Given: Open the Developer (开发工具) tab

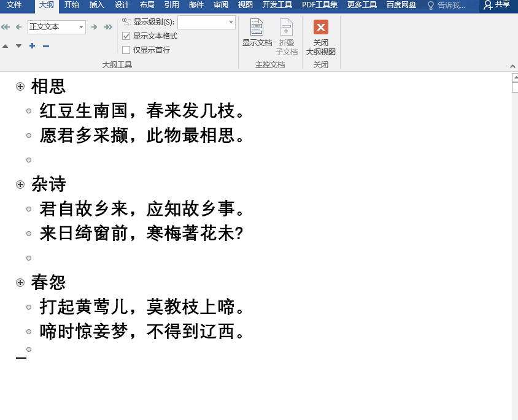Looking at the screenshot, I should [x=277, y=5].
